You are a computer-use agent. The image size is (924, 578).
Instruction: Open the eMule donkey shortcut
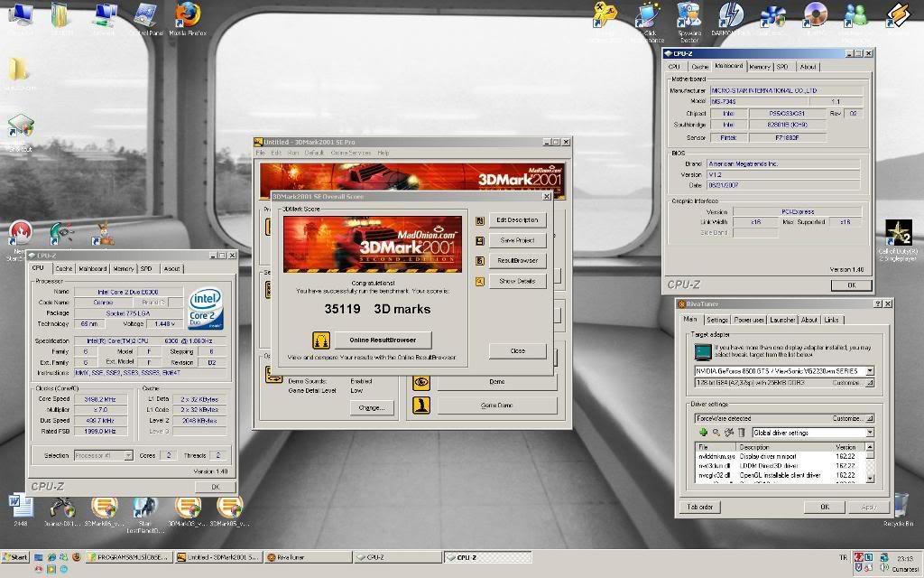[103, 234]
